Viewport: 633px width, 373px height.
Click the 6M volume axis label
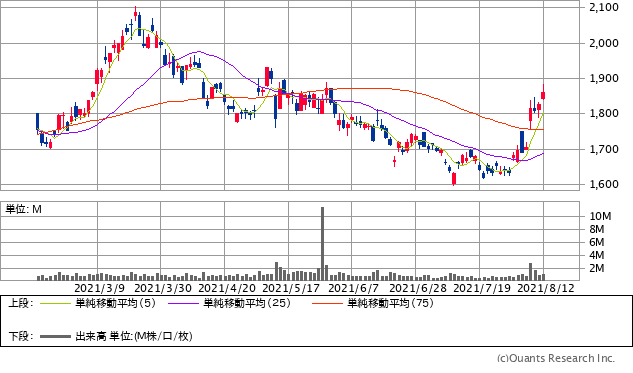[597, 242]
